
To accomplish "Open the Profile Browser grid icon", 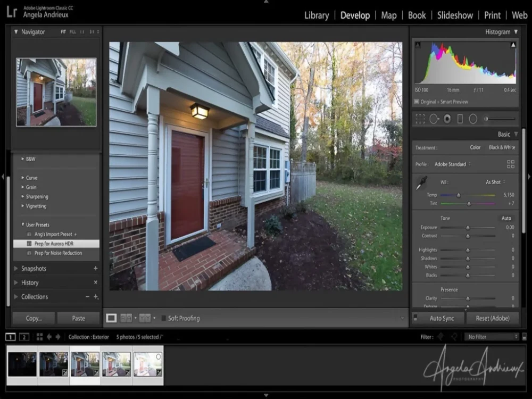I will [511, 164].
